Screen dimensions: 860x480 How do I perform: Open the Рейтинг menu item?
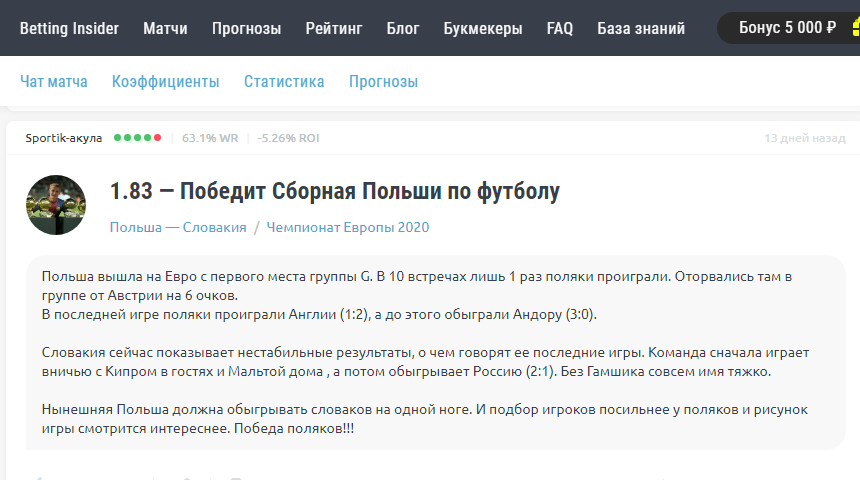click(x=333, y=28)
